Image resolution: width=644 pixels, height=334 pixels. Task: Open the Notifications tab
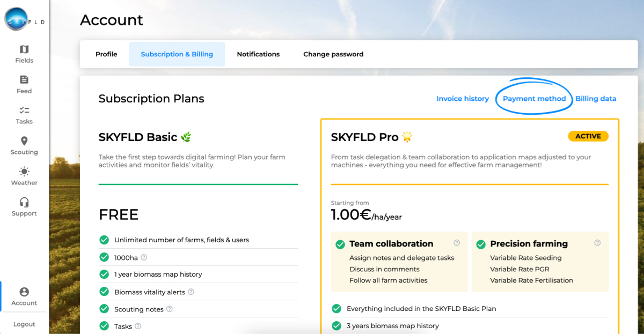[258, 54]
